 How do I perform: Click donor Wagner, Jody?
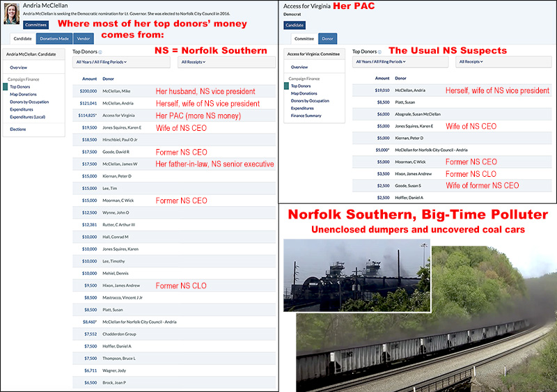[x=114, y=370]
